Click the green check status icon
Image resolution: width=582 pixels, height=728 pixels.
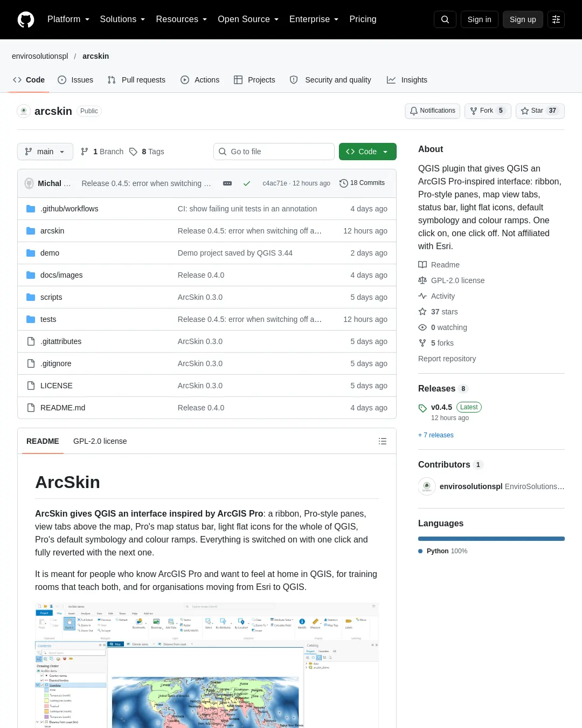tap(247, 183)
